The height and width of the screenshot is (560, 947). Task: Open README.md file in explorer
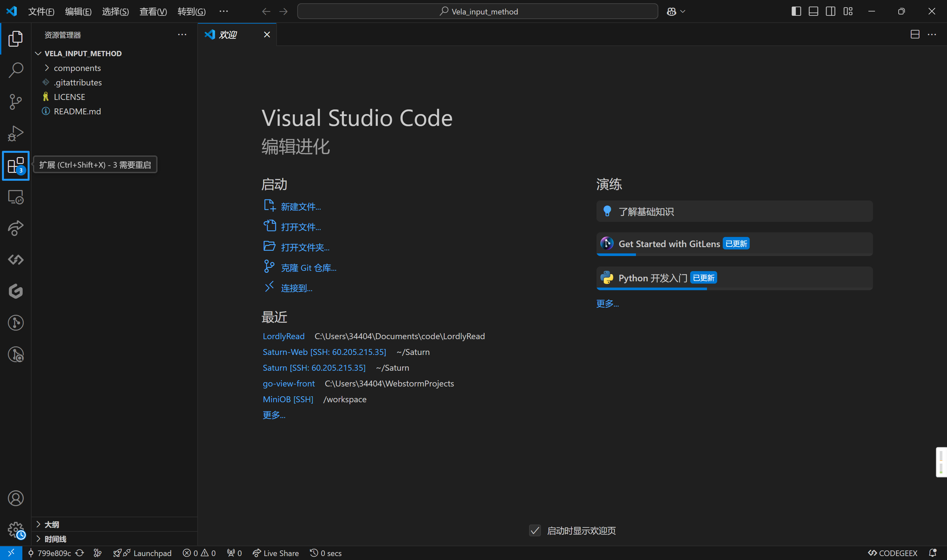tap(114, 111)
